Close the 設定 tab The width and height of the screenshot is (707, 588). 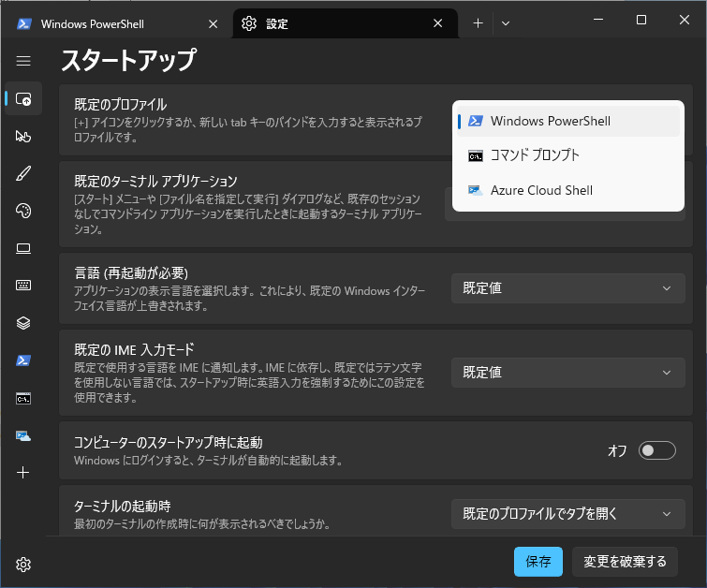click(x=438, y=23)
